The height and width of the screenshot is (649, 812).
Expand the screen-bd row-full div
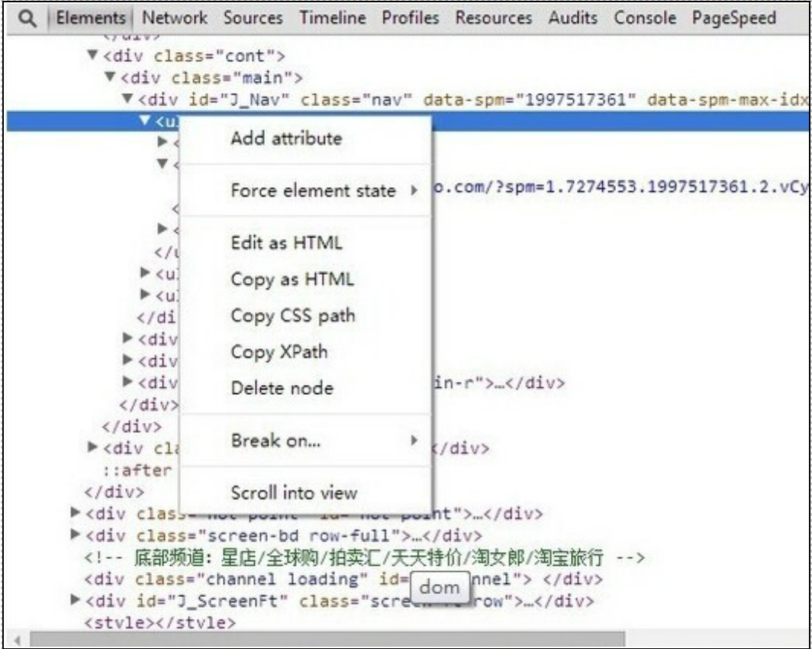point(75,534)
